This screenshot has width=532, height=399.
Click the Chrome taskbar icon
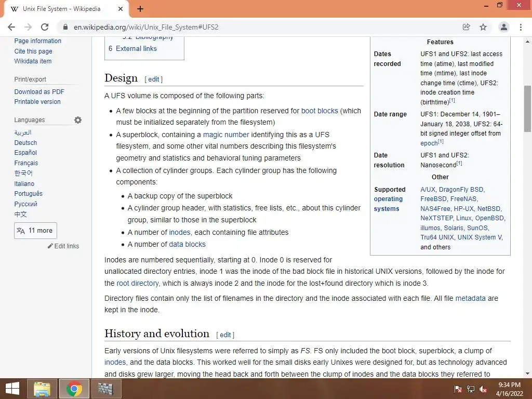(x=74, y=389)
